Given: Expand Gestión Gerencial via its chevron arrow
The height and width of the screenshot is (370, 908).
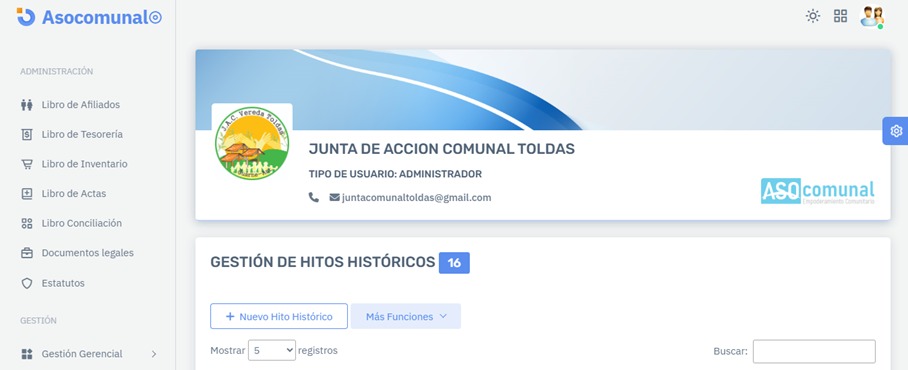Looking at the screenshot, I should [x=154, y=354].
